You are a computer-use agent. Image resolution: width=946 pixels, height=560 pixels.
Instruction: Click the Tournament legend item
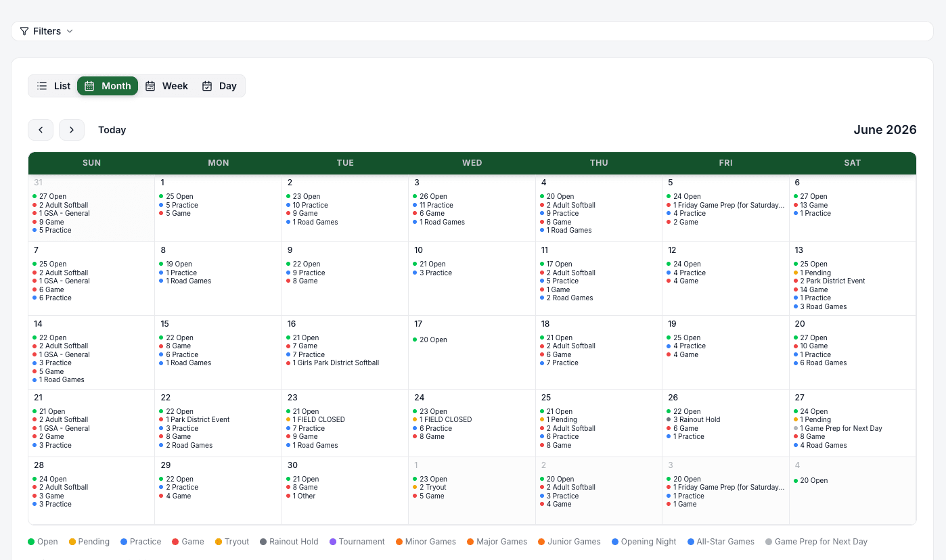357,542
